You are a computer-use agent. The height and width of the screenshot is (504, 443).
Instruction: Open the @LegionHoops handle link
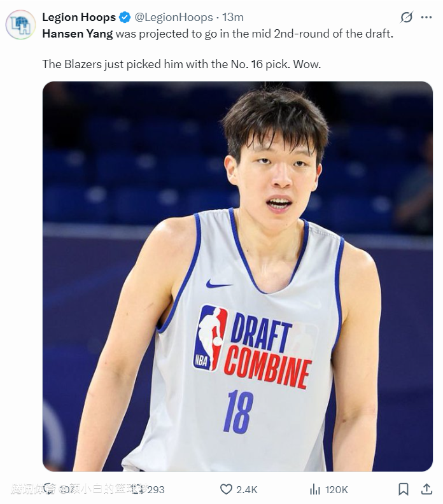click(174, 17)
